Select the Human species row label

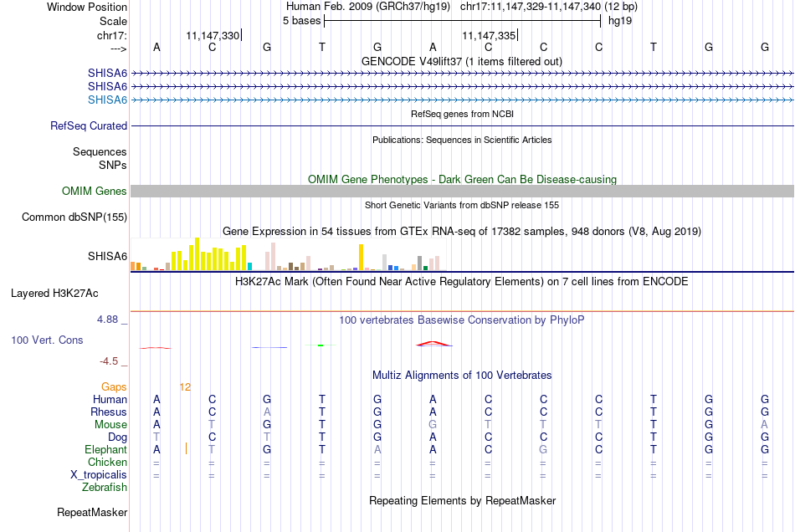pyautogui.click(x=110, y=399)
